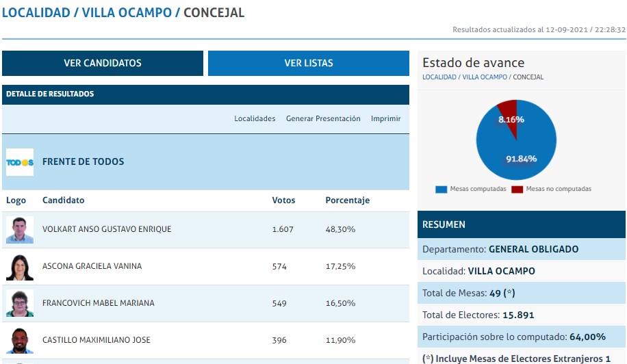Click the Logo column header

pyautogui.click(x=16, y=200)
